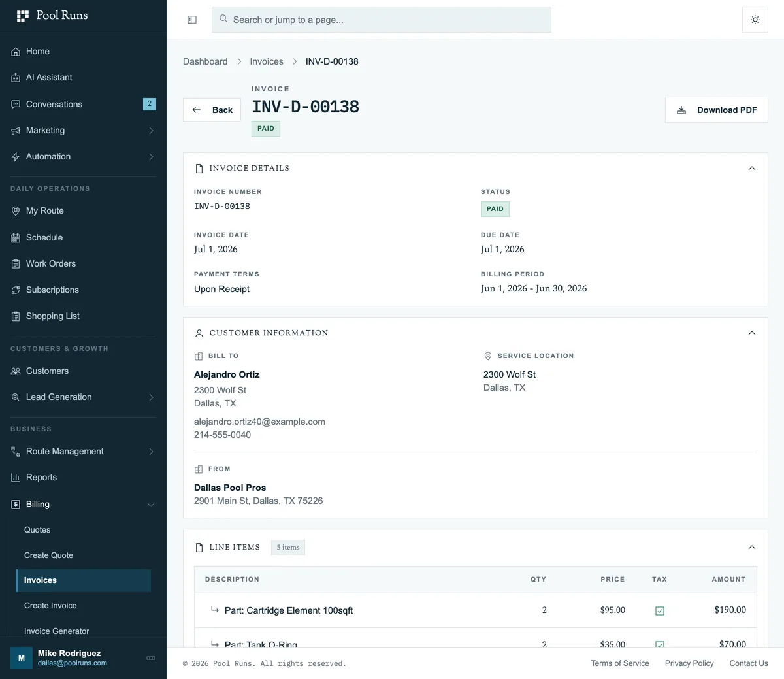This screenshot has height=679, width=784.
Task: Click the Lead Generation search icon
Action: click(16, 397)
